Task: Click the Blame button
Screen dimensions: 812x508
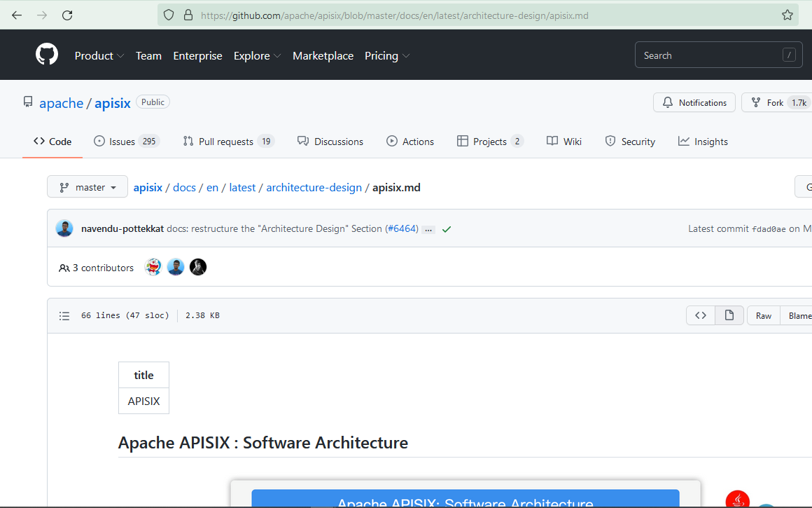Action: coord(796,315)
